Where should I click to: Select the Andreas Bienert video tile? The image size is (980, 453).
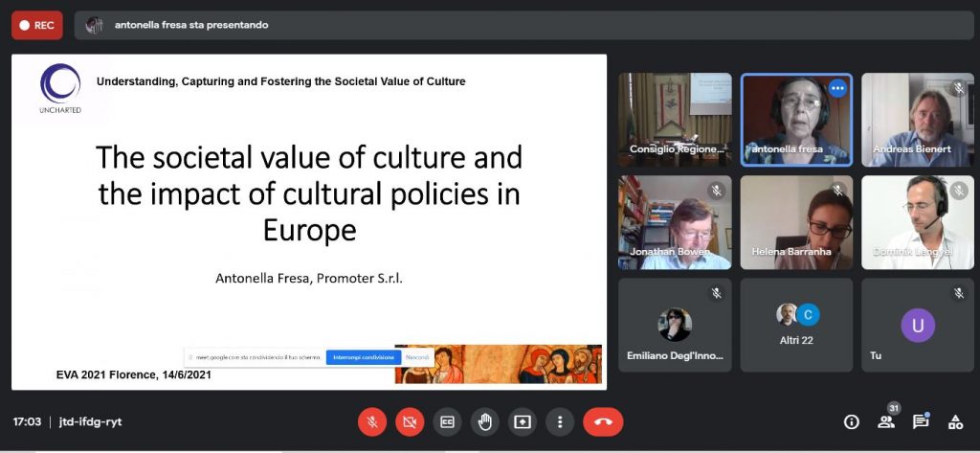(x=918, y=120)
